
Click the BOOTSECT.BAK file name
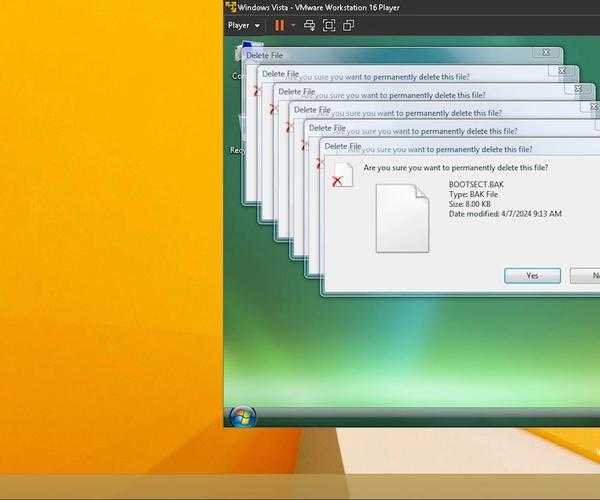tap(476, 184)
